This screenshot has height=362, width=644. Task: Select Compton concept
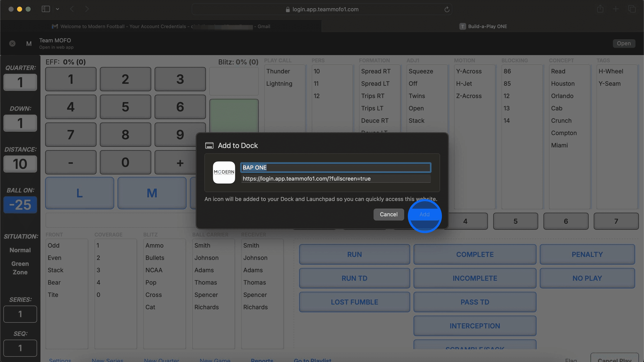pyautogui.click(x=564, y=133)
